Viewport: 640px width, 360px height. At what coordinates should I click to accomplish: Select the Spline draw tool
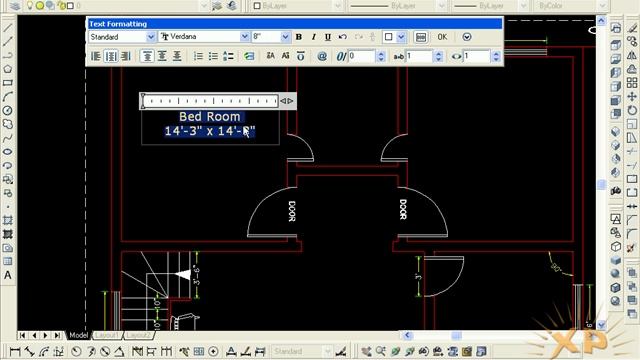tap(8, 138)
